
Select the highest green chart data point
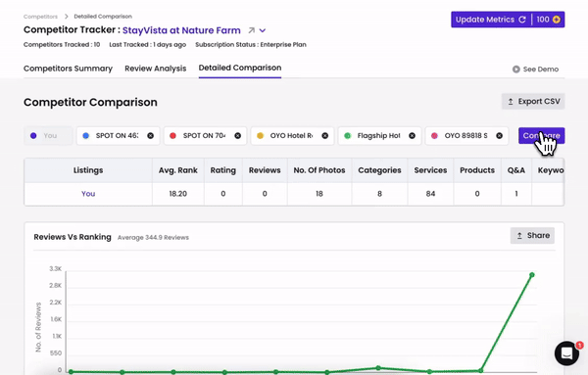click(532, 275)
